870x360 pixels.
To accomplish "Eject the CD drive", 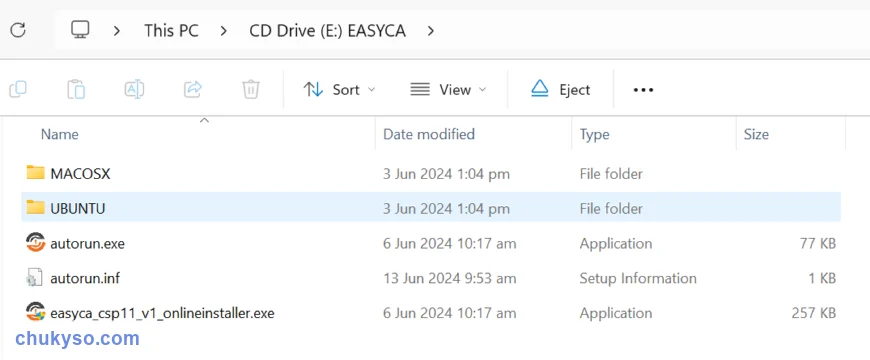I will tap(560, 89).
